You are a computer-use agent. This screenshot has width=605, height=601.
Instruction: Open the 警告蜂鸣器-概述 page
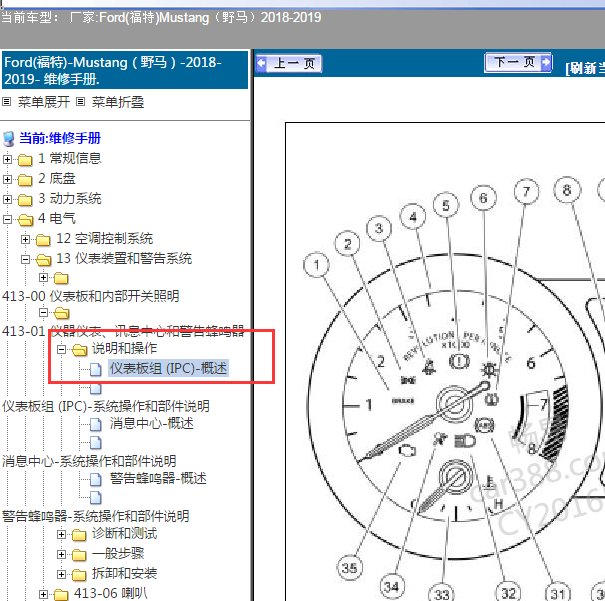158,479
